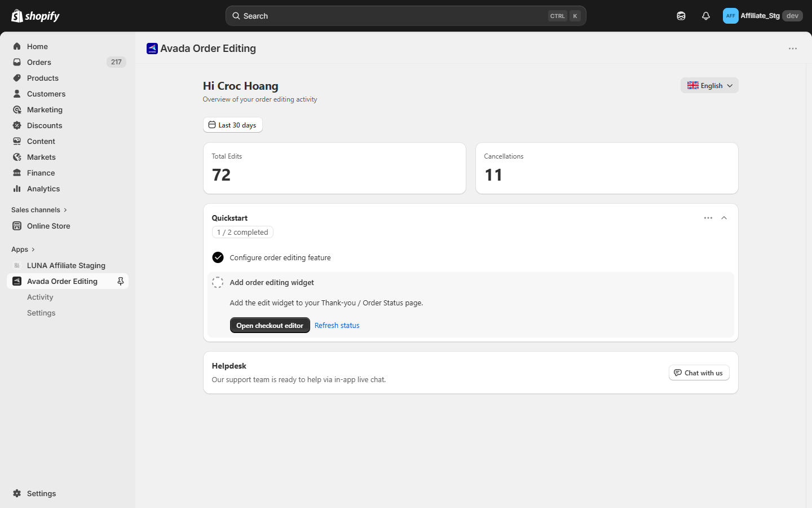The height and width of the screenshot is (508, 812).
Task: Click the Refresh status link
Action: click(x=337, y=325)
